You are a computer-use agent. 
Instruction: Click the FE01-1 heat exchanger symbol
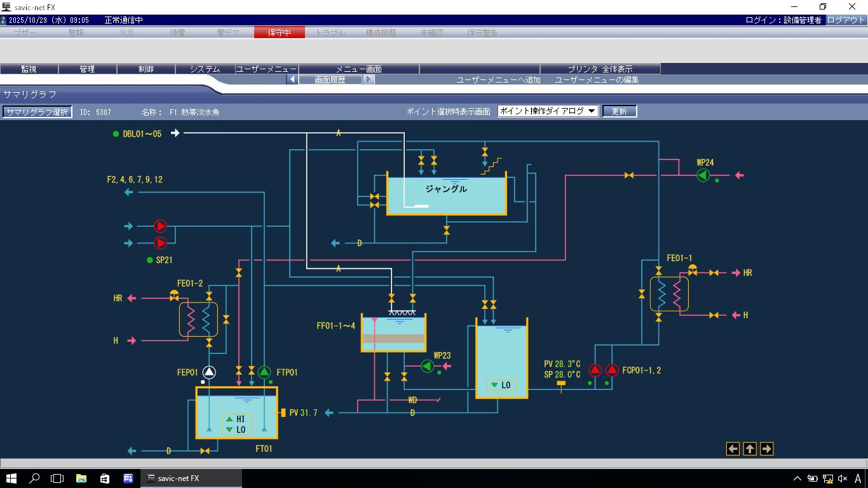668,294
